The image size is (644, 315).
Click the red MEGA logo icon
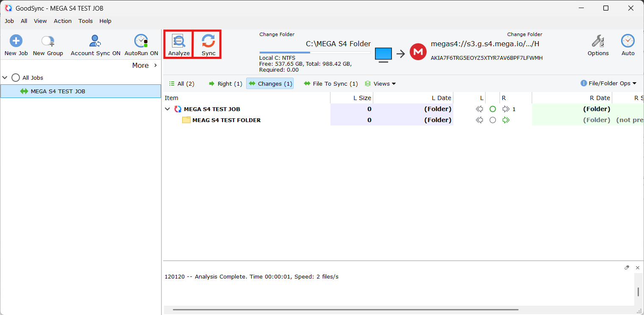[418, 52]
